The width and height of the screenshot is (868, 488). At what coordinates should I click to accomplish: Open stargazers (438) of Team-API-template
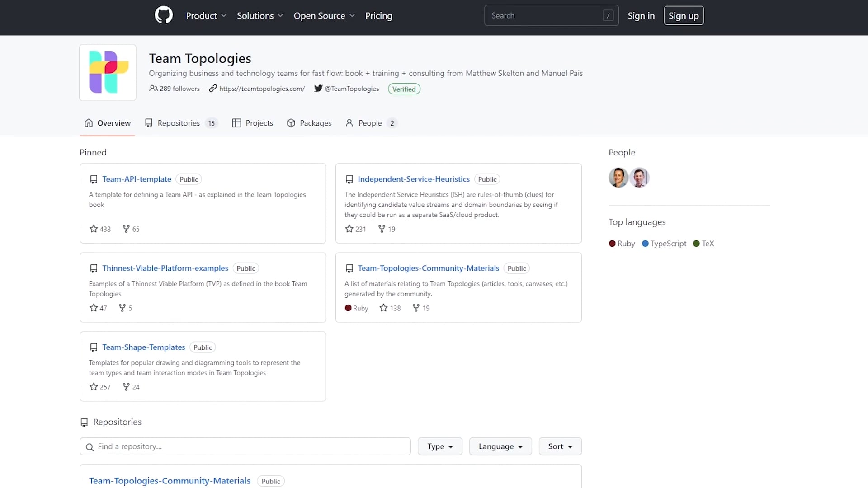[100, 229]
